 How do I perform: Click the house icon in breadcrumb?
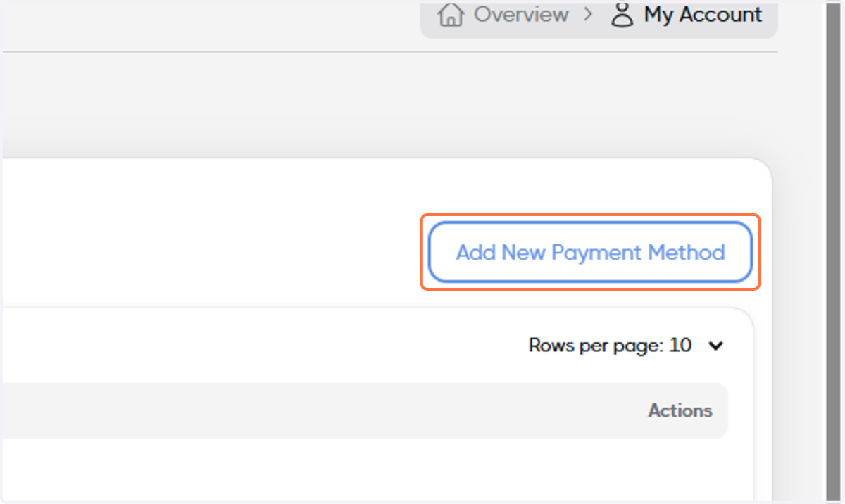pos(451,14)
